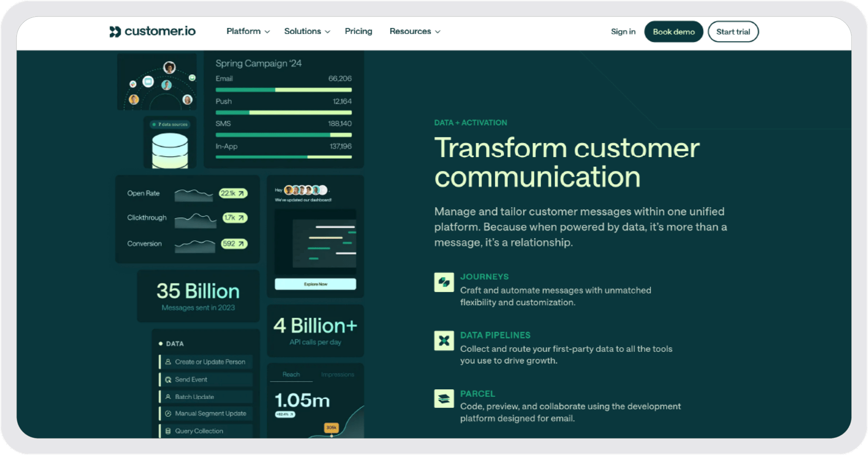Click the Journeys icon
Viewport: 868px width, 455px height.
click(444, 282)
